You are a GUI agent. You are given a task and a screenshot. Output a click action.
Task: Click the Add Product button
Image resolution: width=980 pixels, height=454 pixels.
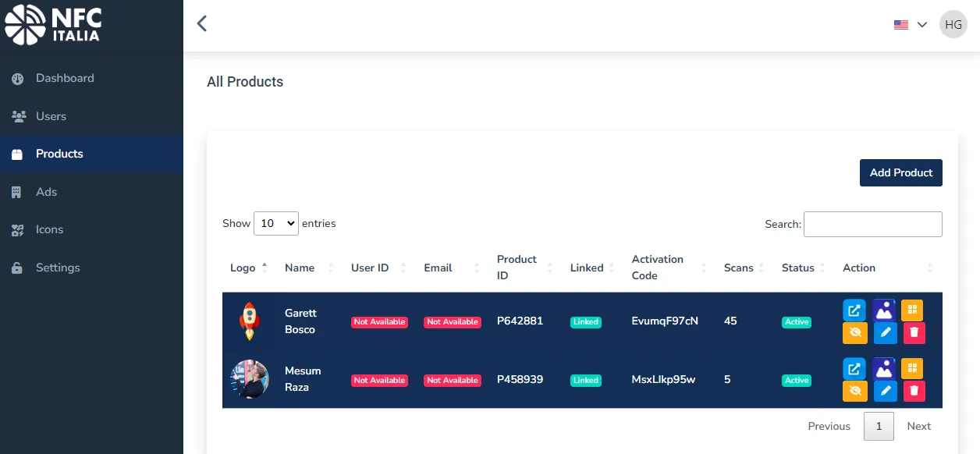pos(900,173)
